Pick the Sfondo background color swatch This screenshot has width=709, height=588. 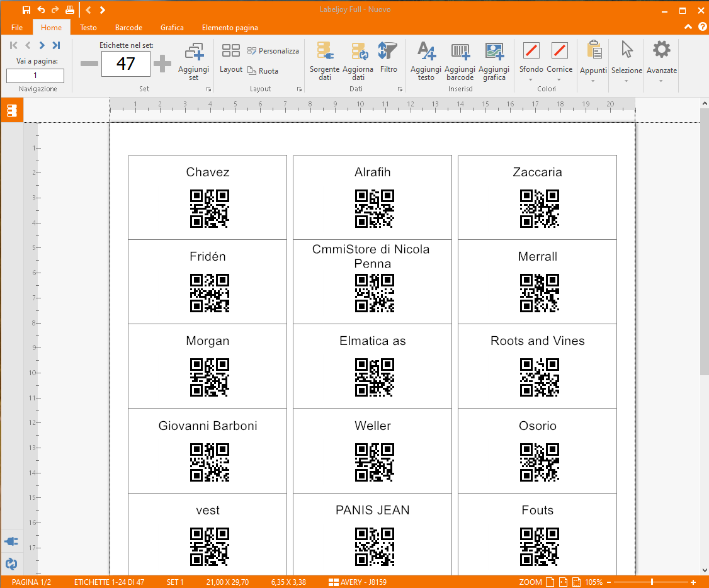[531, 50]
